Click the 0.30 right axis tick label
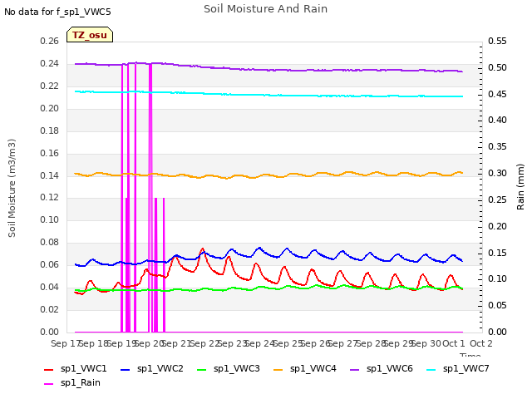Screen dimensions: 532x399 click(497, 174)
